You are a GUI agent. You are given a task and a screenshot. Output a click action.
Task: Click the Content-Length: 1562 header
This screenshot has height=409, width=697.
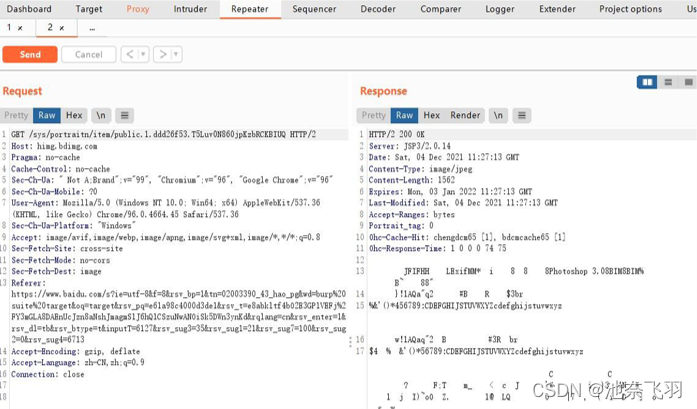(x=412, y=180)
